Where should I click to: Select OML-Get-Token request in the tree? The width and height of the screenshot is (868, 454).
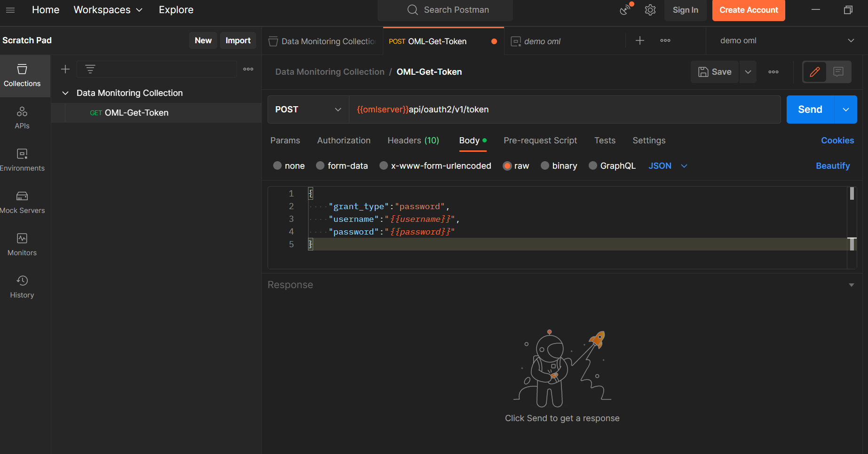(x=156, y=113)
